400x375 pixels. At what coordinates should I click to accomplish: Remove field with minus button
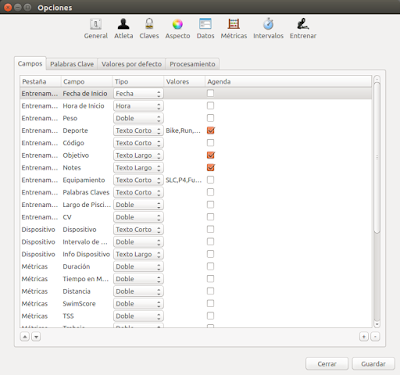(375, 337)
